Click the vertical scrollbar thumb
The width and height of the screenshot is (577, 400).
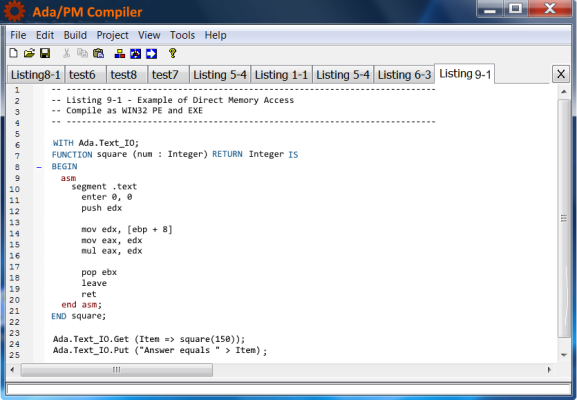click(x=564, y=218)
